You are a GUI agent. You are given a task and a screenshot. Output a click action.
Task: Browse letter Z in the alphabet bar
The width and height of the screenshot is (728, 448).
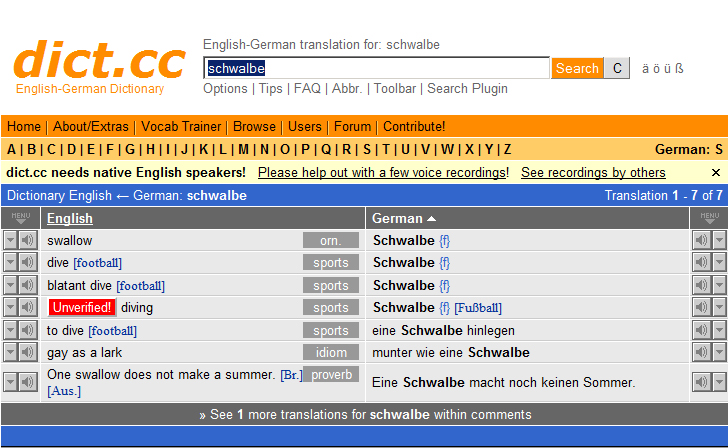click(507, 149)
